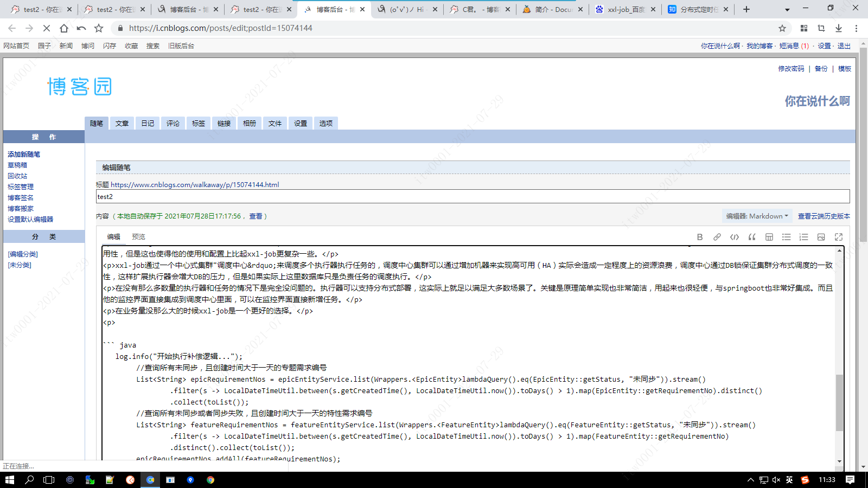The width and height of the screenshot is (868, 488).
Task: Click the speaker volume icon in the tray
Action: point(776,480)
